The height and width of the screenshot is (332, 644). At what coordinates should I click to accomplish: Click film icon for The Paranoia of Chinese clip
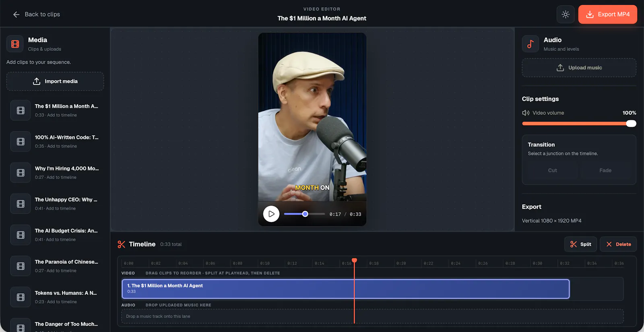pos(21,266)
